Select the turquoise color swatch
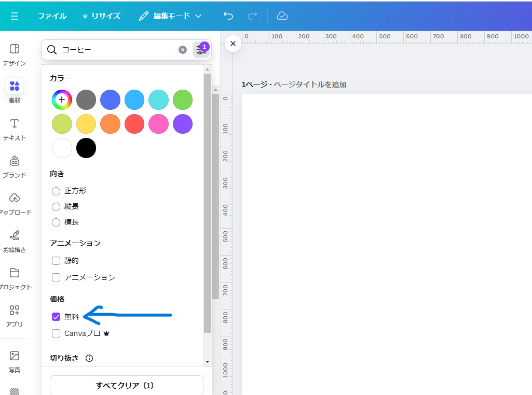The width and height of the screenshot is (532, 395). tap(158, 100)
